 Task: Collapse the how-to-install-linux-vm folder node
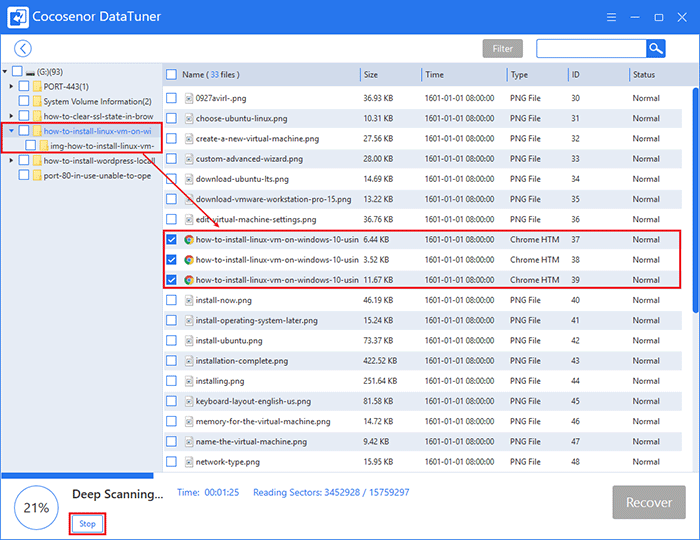click(12, 131)
